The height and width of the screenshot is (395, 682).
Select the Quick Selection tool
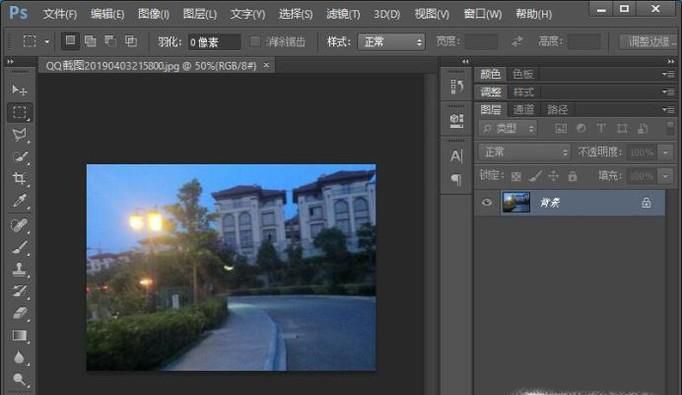coord(19,157)
